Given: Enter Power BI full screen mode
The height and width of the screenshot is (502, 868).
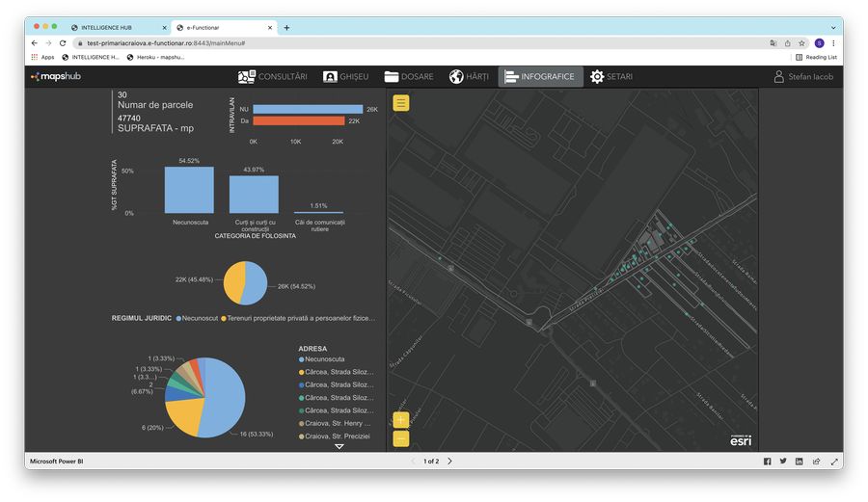Looking at the screenshot, I should [834, 462].
